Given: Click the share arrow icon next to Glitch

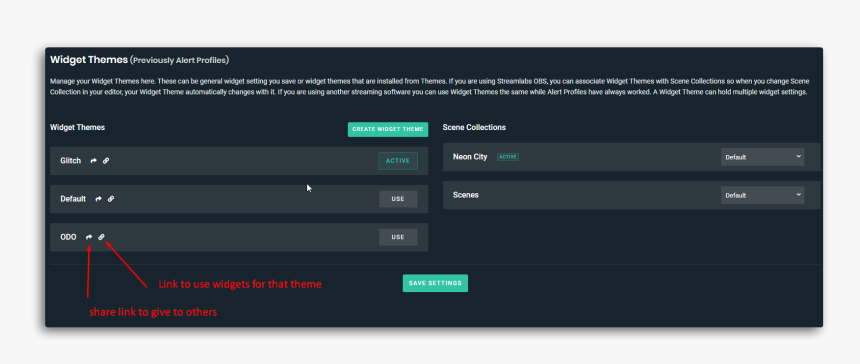Looking at the screenshot, I should (x=94, y=161).
